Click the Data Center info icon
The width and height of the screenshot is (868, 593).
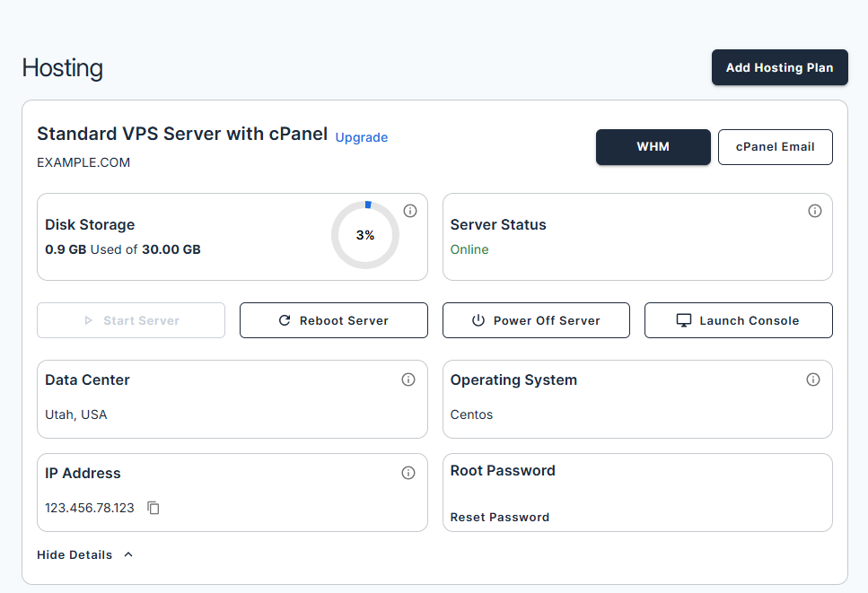click(x=408, y=379)
